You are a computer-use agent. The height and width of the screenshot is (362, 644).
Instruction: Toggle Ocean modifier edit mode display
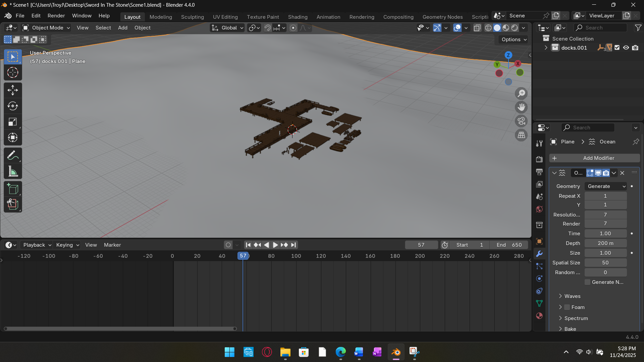pyautogui.click(x=590, y=173)
